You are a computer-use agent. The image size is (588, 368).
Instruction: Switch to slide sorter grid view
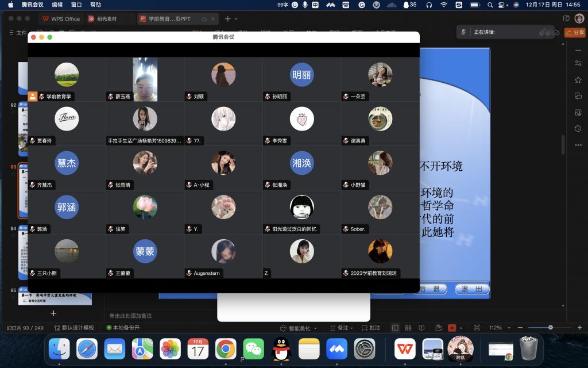(x=408, y=328)
